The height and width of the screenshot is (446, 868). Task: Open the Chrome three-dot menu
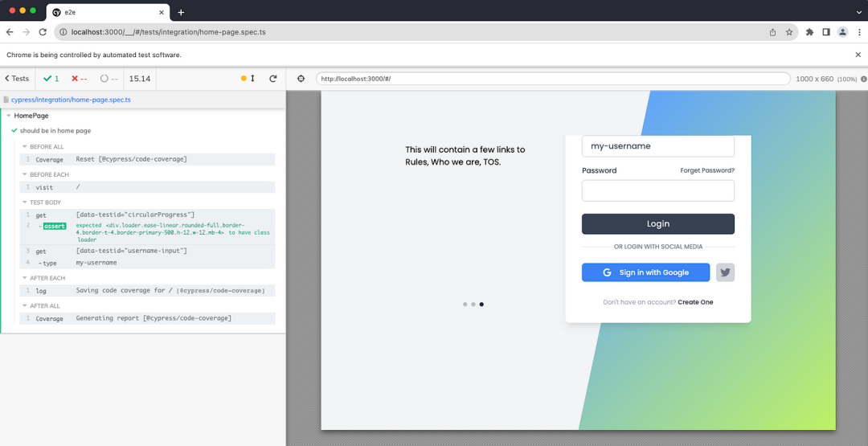click(858, 32)
